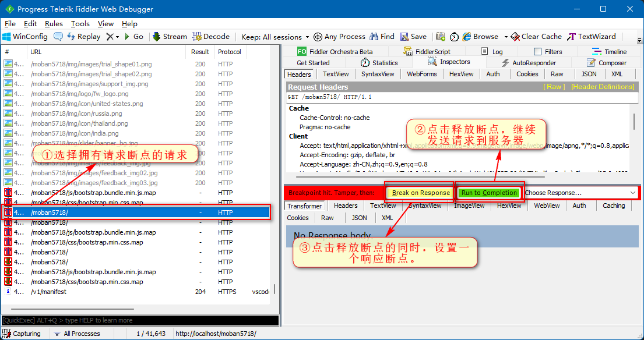Select the response Transformer tab
This screenshot has width=644, height=340.
tap(305, 206)
